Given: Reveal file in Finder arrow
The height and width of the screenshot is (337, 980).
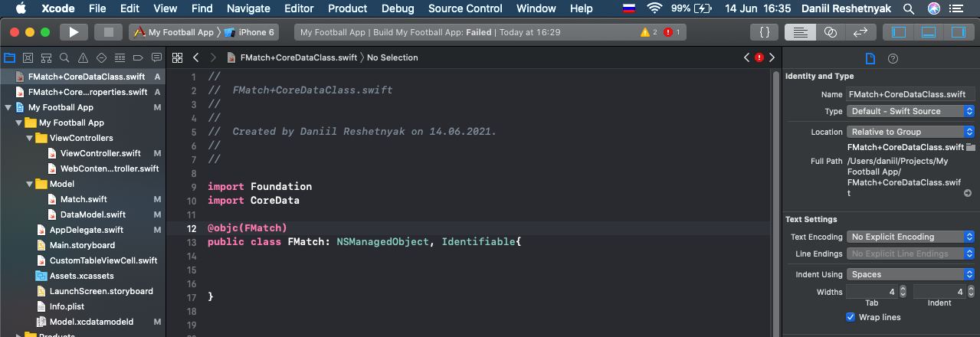Looking at the screenshot, I should click(968, 193).
